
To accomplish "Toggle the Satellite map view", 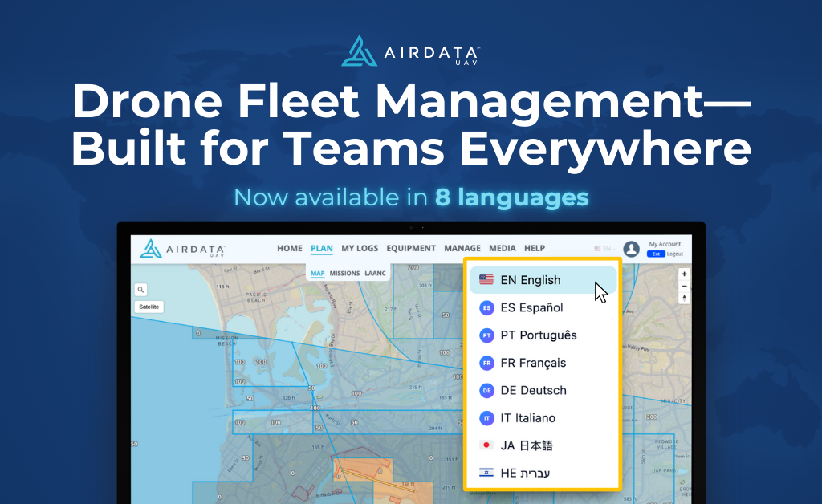I will pyautogui.click(x=149, y=307).
